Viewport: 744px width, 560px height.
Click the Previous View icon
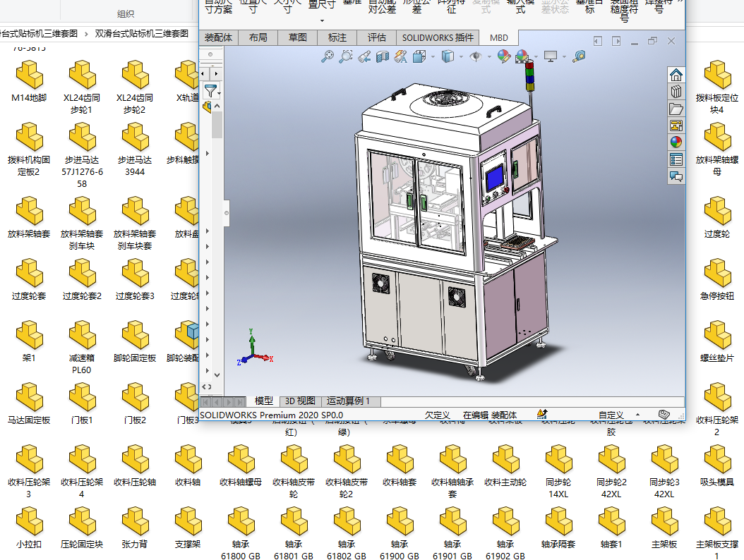click(x=364, y=56)
